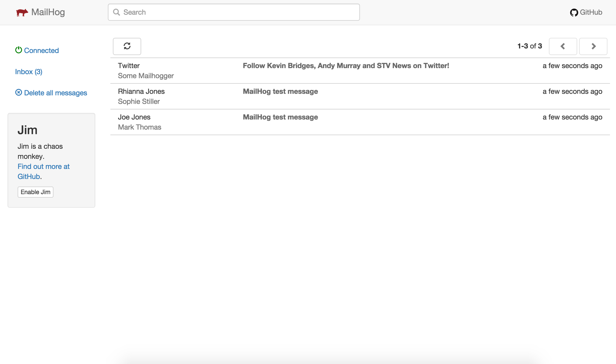Open the Inbox (3) section

coord(29,71)
